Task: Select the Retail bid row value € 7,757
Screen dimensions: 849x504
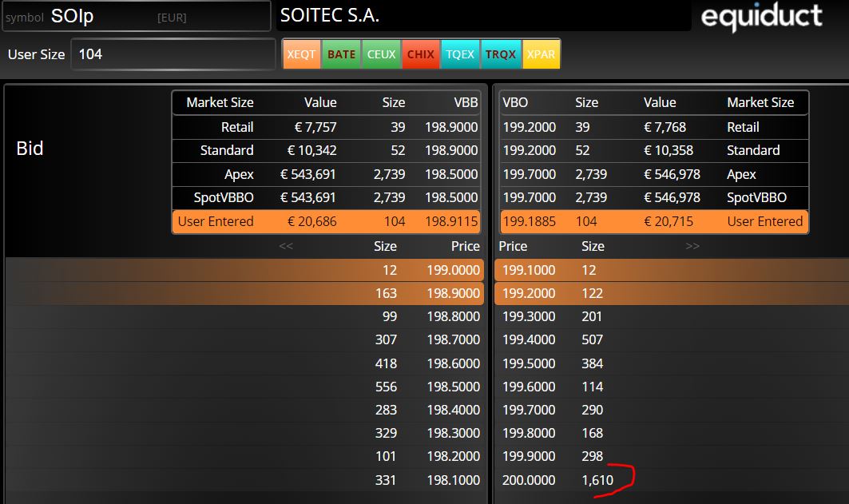Action: tap(315, 127)
